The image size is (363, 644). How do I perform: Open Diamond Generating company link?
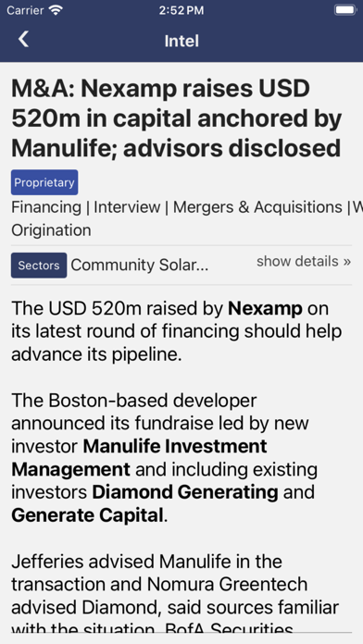(185, 492)
